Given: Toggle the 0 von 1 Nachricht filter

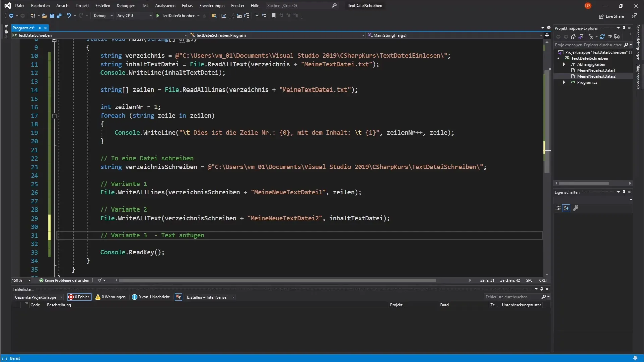Looking at the screenshot, I should click(x=151, y=297).
